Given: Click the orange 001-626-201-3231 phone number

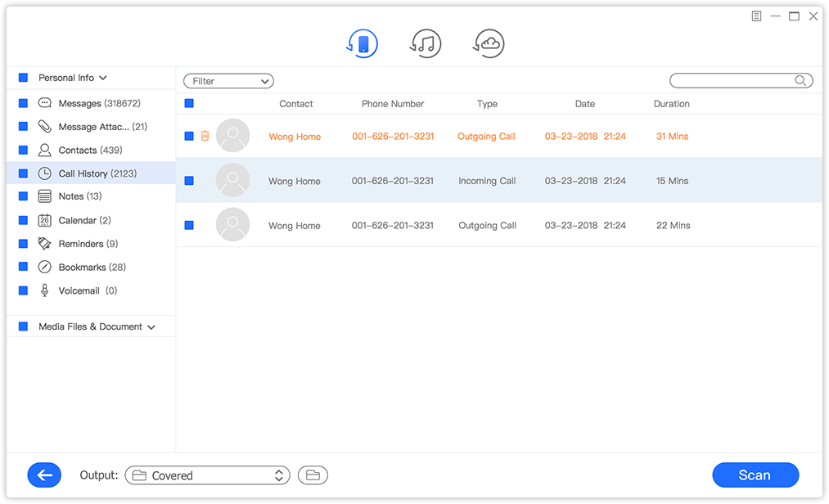Looking at the screenshot, I should pyautogui.click(x=393, y=137).
